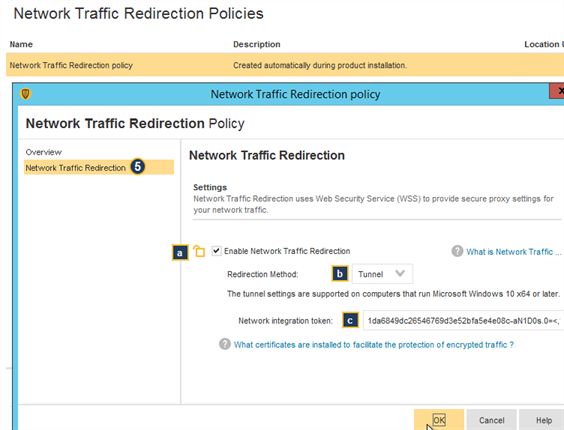Click the Description column header

tap(256, 44)
